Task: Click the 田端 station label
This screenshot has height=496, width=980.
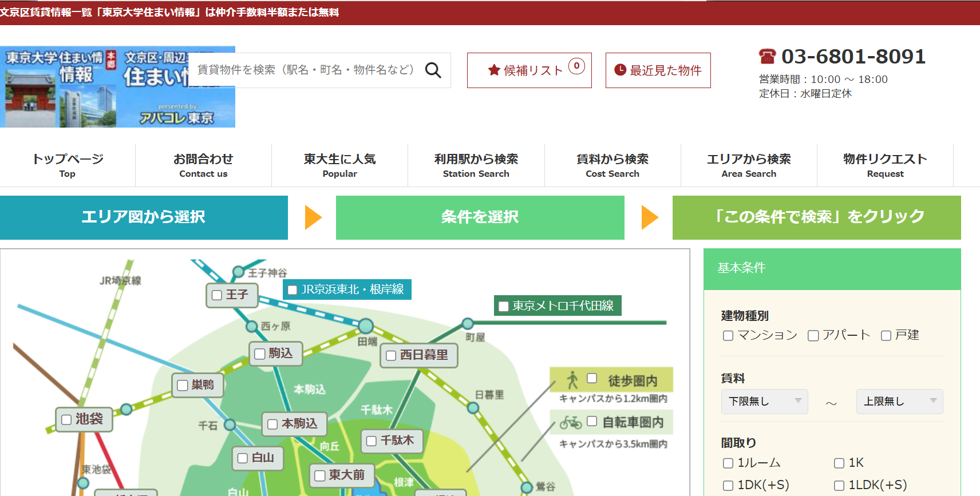Action: (367, 342)
